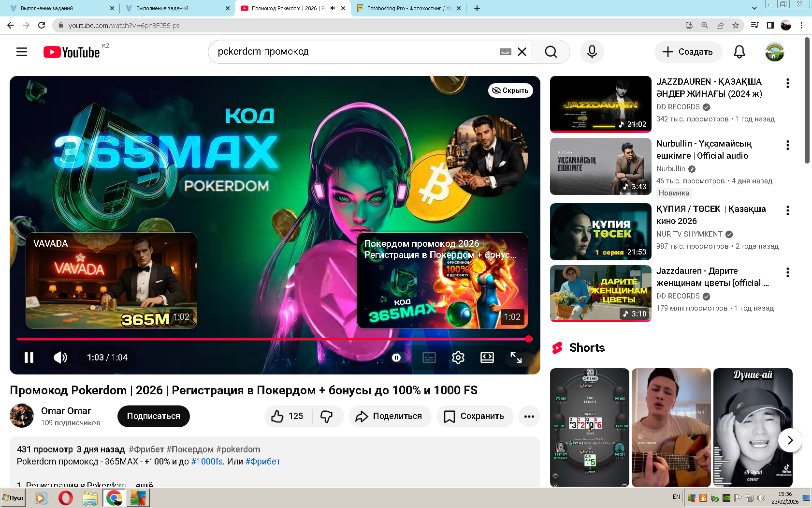
Task: Open the on-screen keyboard in search box
Action: (x=506, y=52)
